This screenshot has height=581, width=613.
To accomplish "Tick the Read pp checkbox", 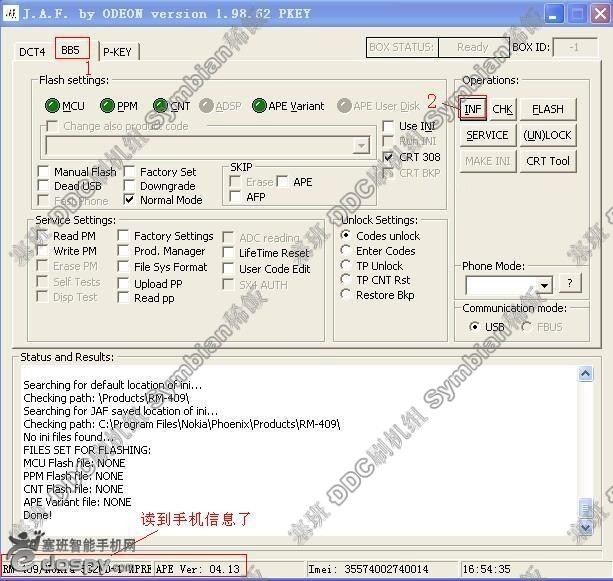I will (123, 298).
